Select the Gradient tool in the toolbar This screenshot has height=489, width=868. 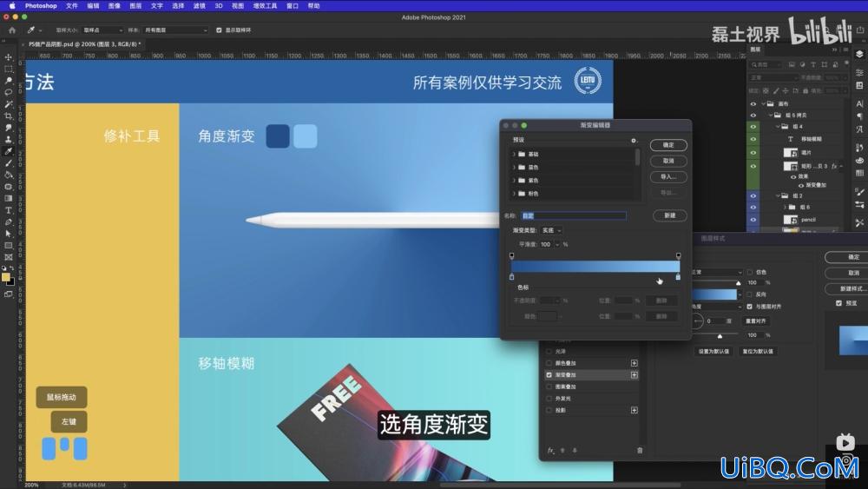9,198
